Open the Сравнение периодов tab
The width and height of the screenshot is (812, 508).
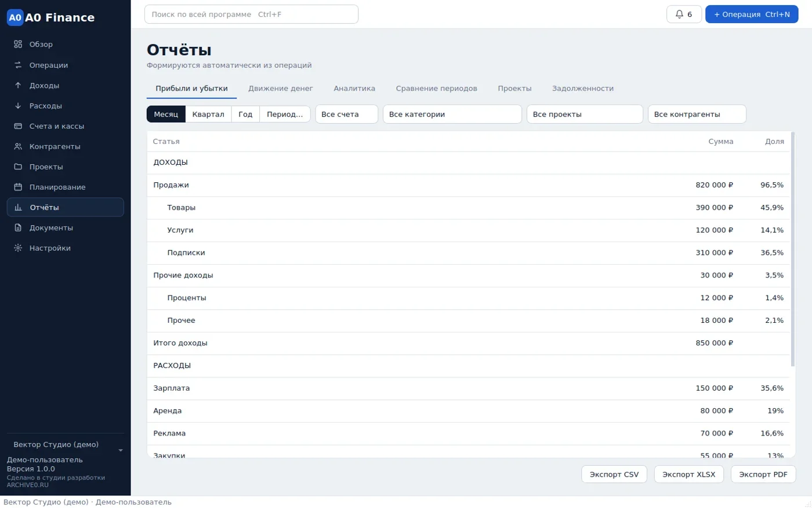click(437, 88)
